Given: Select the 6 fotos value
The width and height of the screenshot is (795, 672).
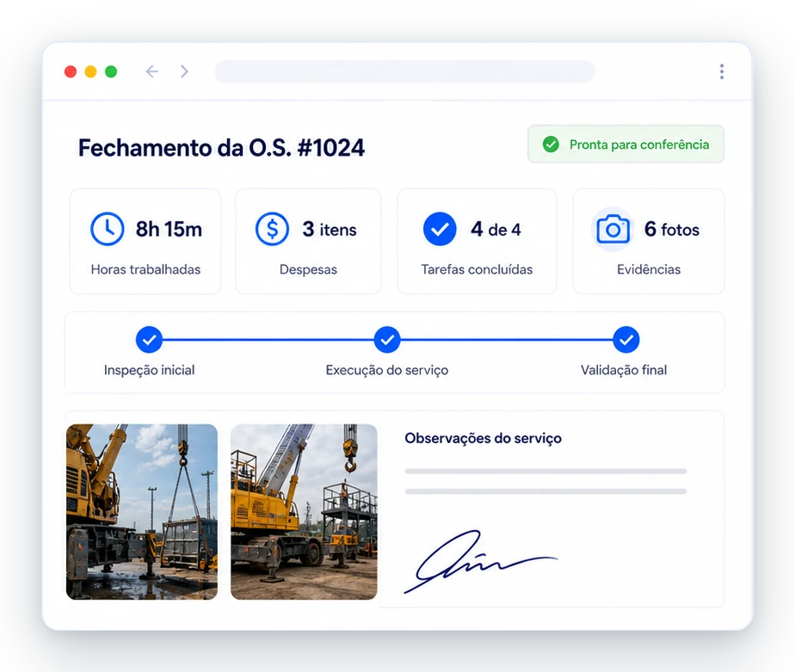Looking at the screenshot, I should tap(672, 229).
